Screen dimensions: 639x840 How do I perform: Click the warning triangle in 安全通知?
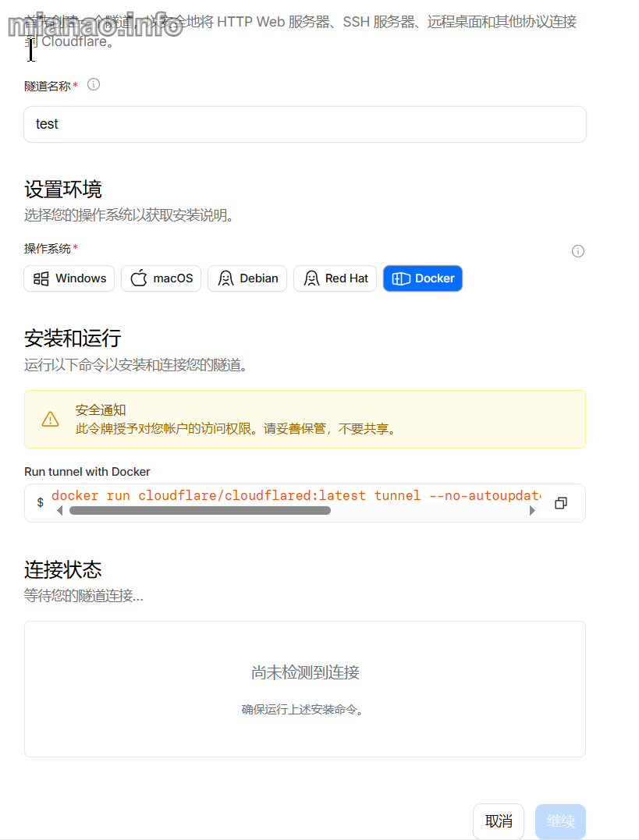coord(50,420)
